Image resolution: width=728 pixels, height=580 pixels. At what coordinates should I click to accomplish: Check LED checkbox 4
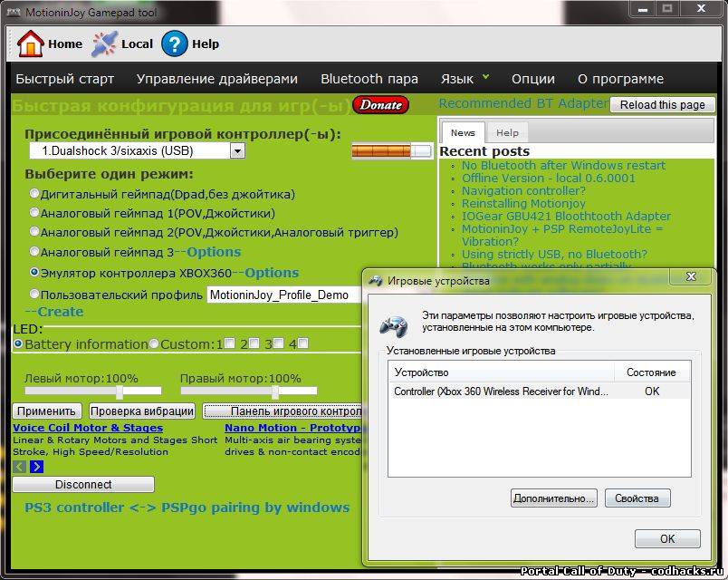pyautogui.click(x=302, y=343)
